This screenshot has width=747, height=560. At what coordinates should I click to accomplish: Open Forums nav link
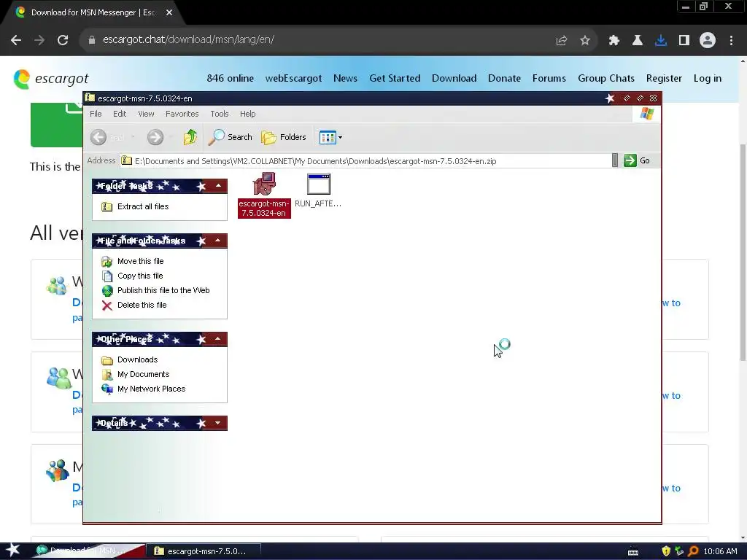point(549,79)
